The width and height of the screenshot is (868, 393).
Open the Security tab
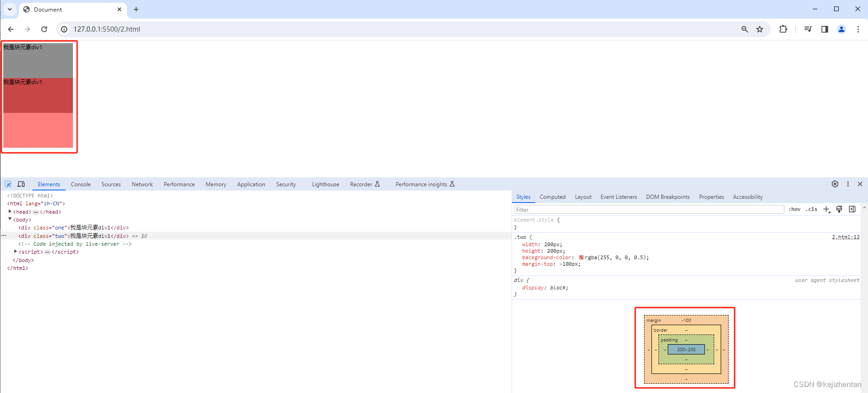point(286,184)
